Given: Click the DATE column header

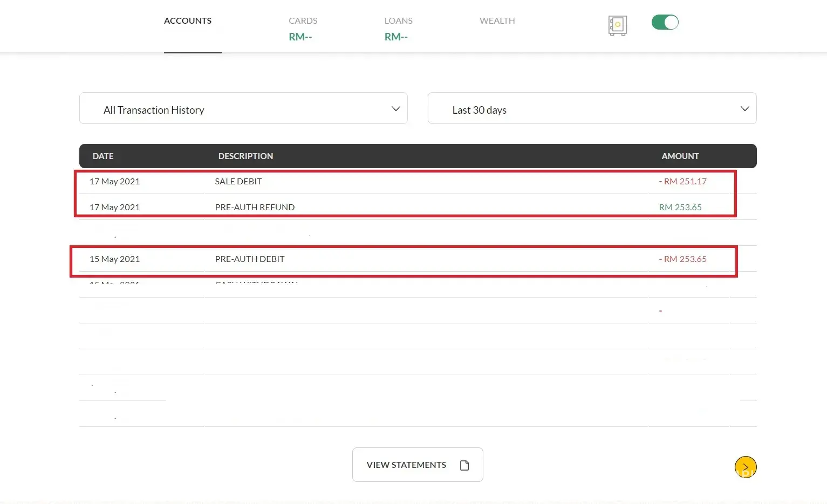Looking at the screenshot, I should [x=103, y=156].
